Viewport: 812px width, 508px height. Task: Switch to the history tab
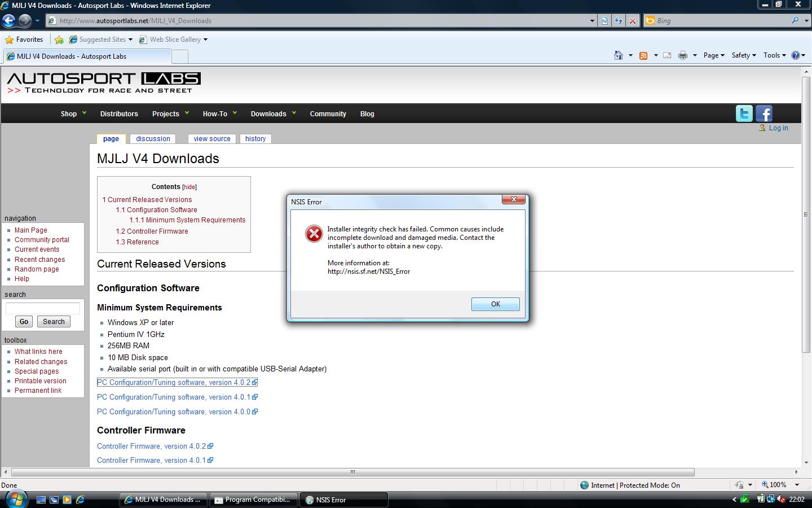click(255, 139)
